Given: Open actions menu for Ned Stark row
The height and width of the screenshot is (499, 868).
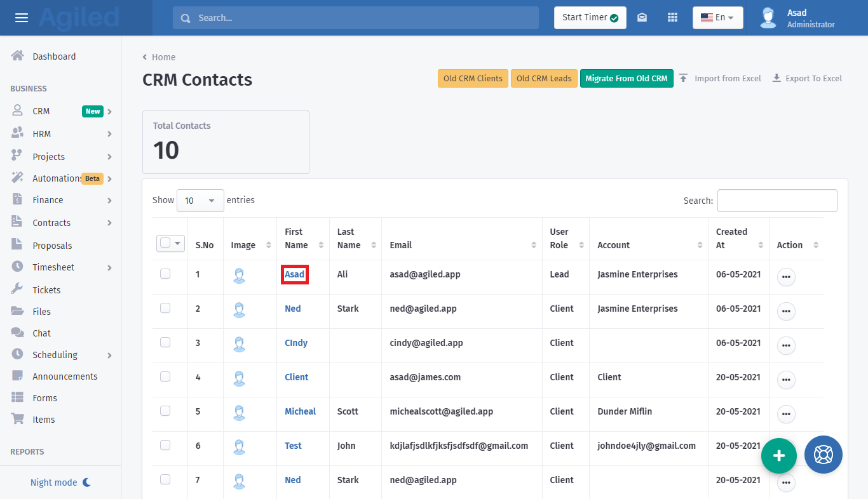Looking at the screenshot, I should pos(786,311).
